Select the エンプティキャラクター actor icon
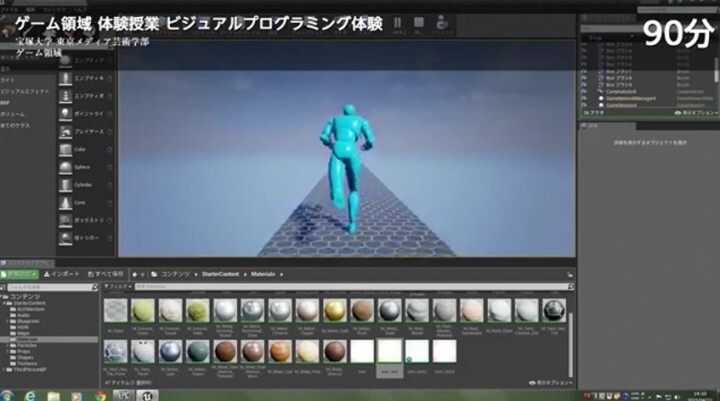This screenshot has height=401, width=720. [x=65, y=79]
